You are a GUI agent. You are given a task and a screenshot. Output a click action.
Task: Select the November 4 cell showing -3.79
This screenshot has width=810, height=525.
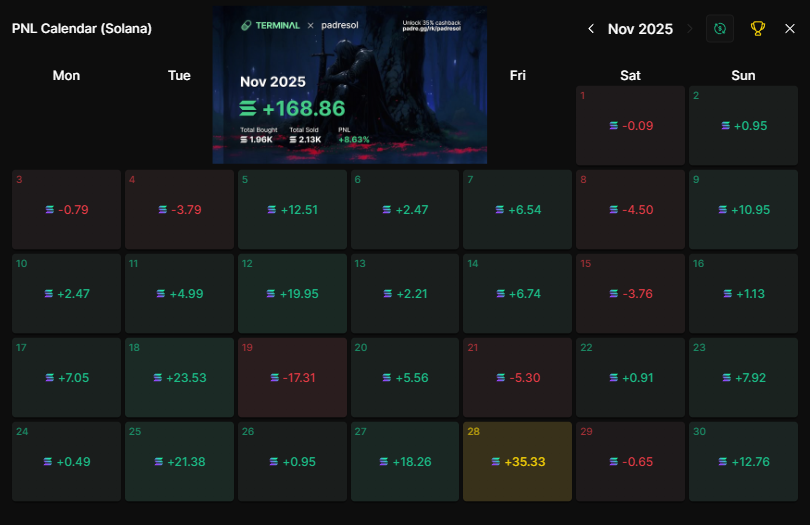pos(179,209)
